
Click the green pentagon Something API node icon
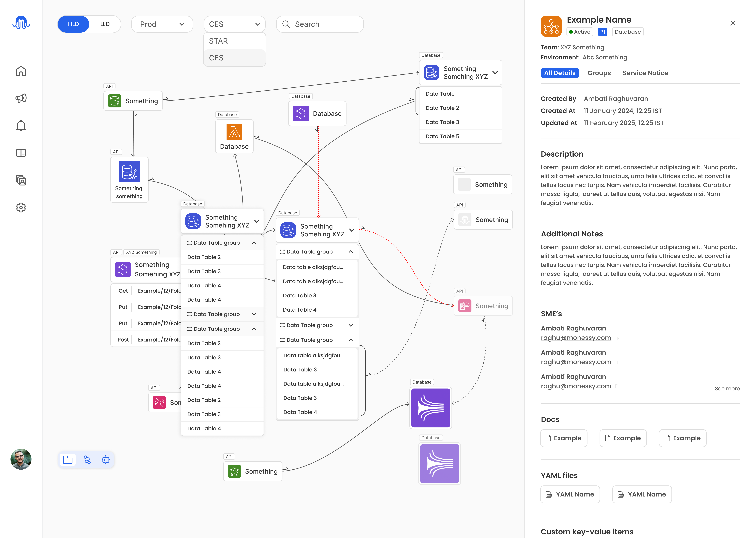[x=234, y=471]
